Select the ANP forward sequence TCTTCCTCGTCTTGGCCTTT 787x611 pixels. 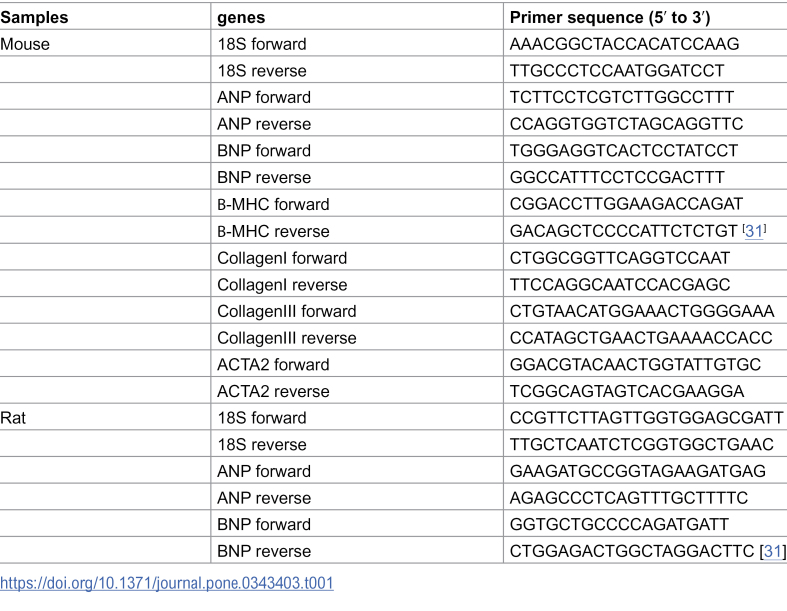click(x=622, y=97)
